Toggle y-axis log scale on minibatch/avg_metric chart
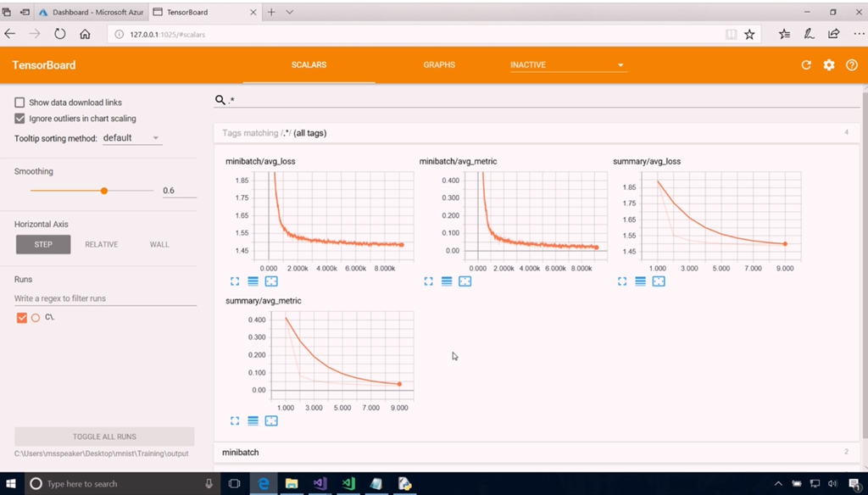Image resolution: width=868 pixels, height=495 pixels. [x=447, y=281]
